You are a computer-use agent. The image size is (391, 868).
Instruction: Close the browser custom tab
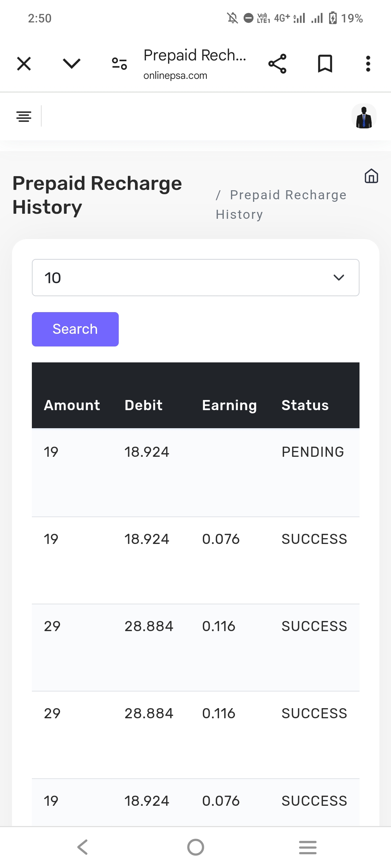(24, 64)
